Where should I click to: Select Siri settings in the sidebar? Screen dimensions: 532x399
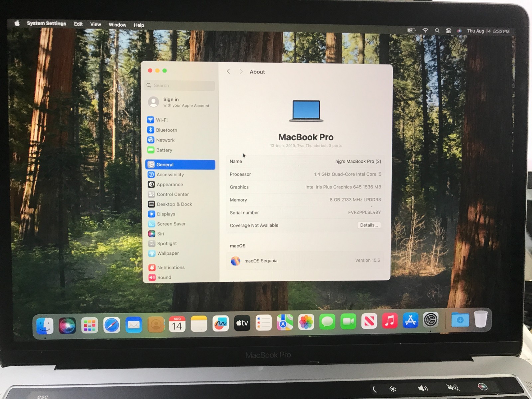(x=161, y=234)
